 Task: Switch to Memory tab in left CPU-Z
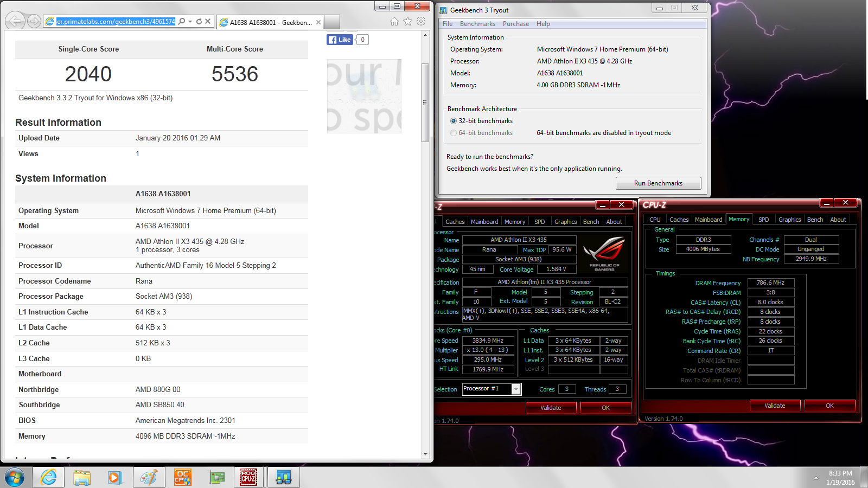(515, 222)
